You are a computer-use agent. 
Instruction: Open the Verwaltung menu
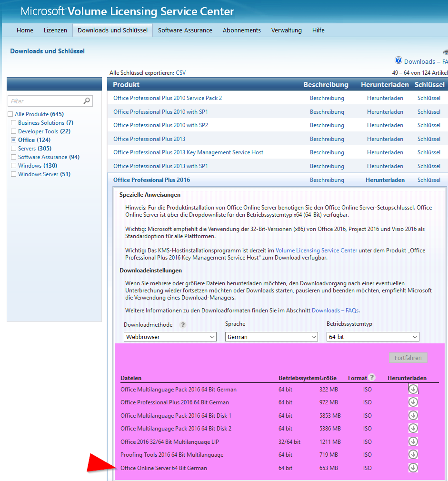point(287,30)
